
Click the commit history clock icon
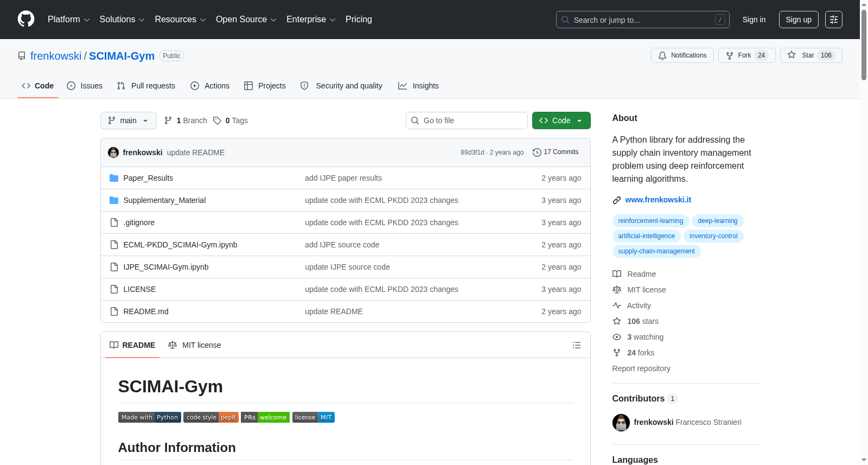tap(537, 152)
